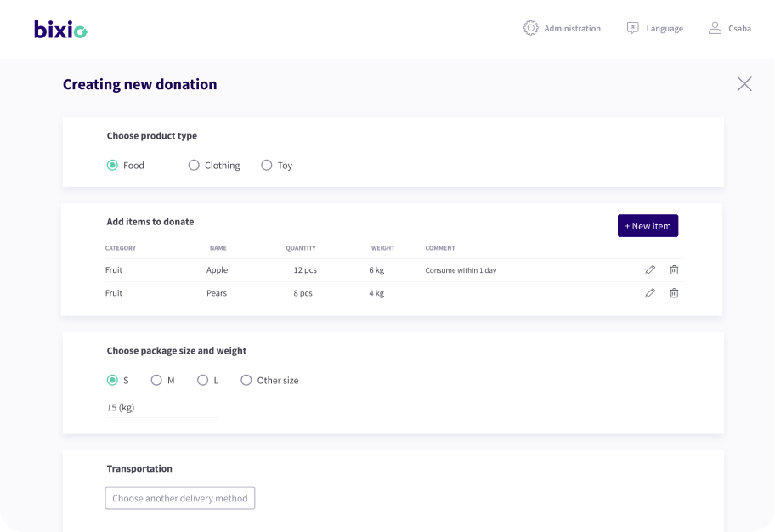Click the CATEGORY column header
Viewport: 775px width, 532px height.
click(121, 248)
